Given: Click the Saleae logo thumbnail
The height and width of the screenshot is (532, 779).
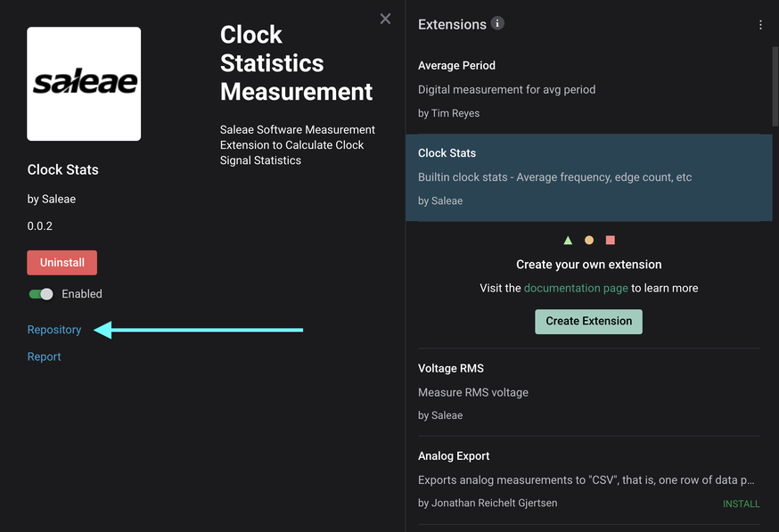Looking at the screenshot, I should tap(84, 84).
